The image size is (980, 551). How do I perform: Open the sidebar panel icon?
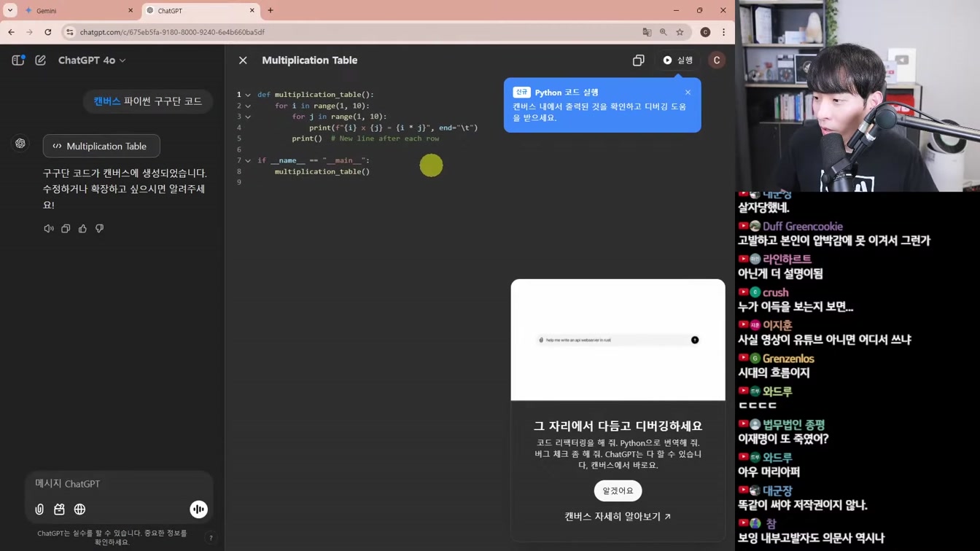coord(18,60)
